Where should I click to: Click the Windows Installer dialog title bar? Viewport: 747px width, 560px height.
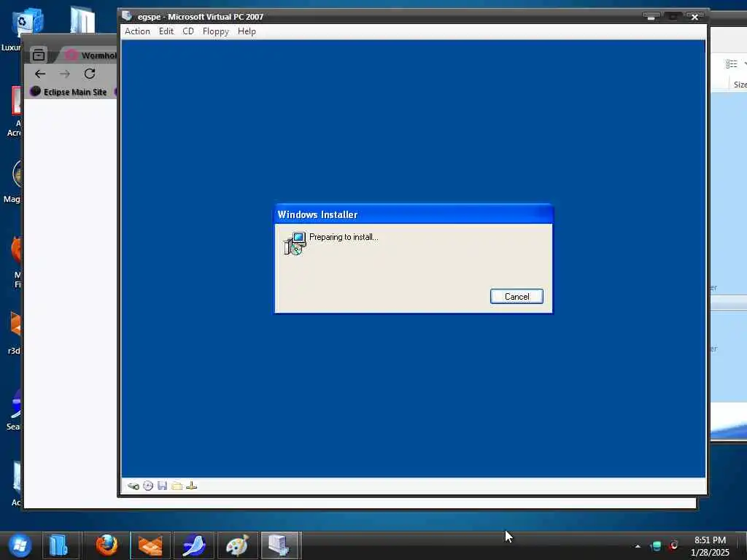[414, 215]
